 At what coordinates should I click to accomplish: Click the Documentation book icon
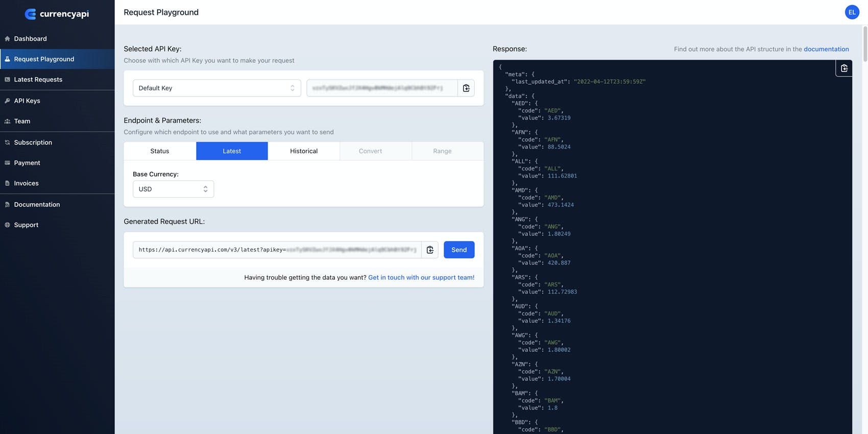(x=7, y=205)
